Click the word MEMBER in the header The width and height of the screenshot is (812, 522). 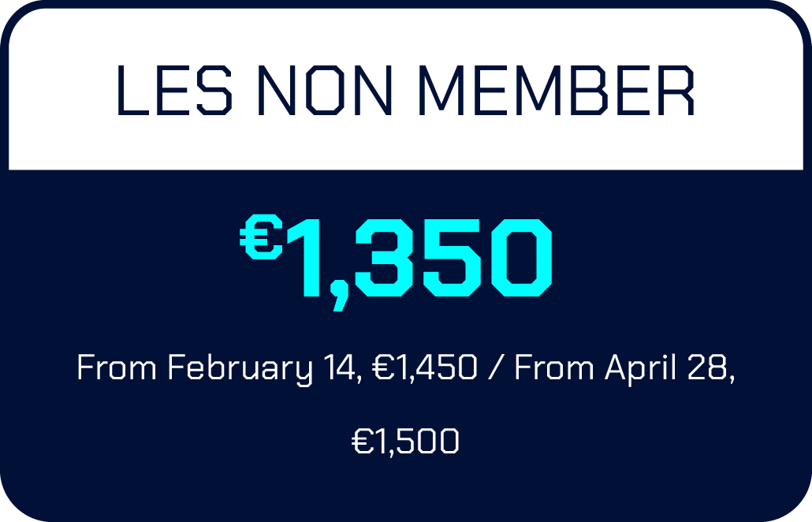click(x=557, y=90)
